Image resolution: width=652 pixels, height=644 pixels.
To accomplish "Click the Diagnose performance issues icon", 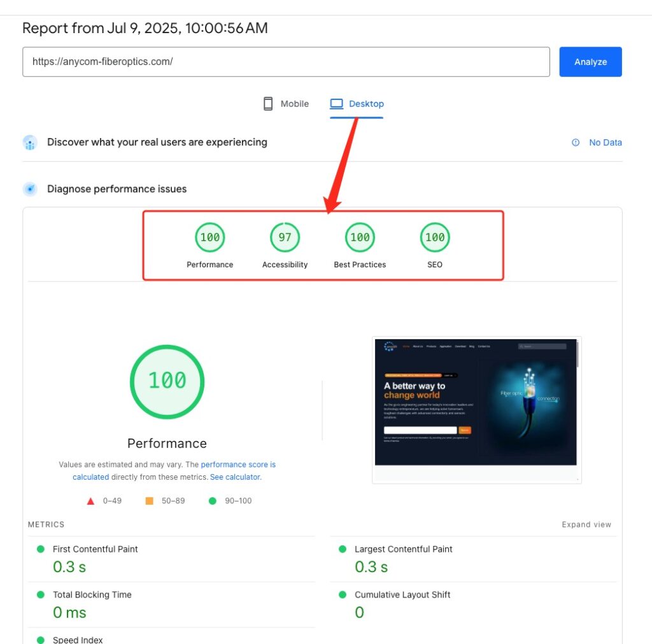I will (30, 188).
